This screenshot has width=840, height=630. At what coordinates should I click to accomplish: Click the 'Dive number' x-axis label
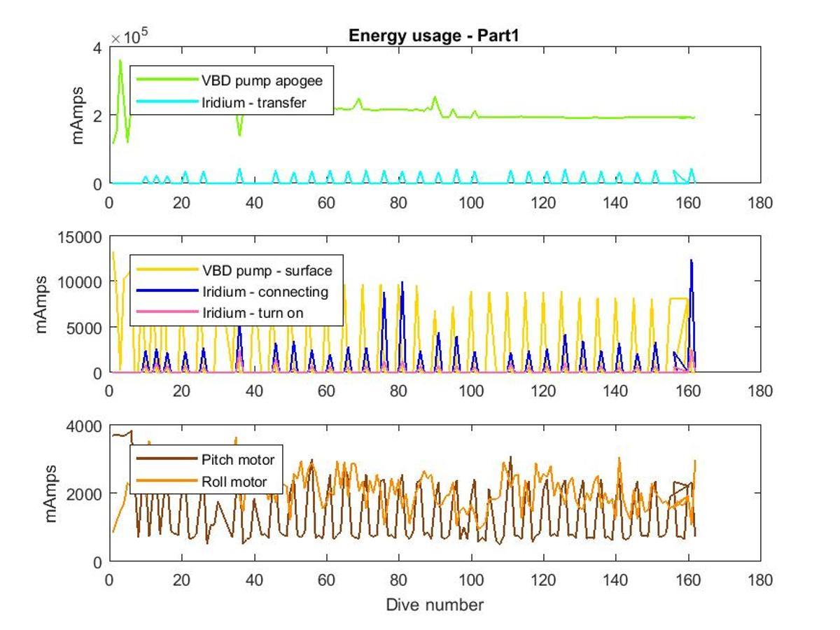pyautogui.click(x=435, y=604)
